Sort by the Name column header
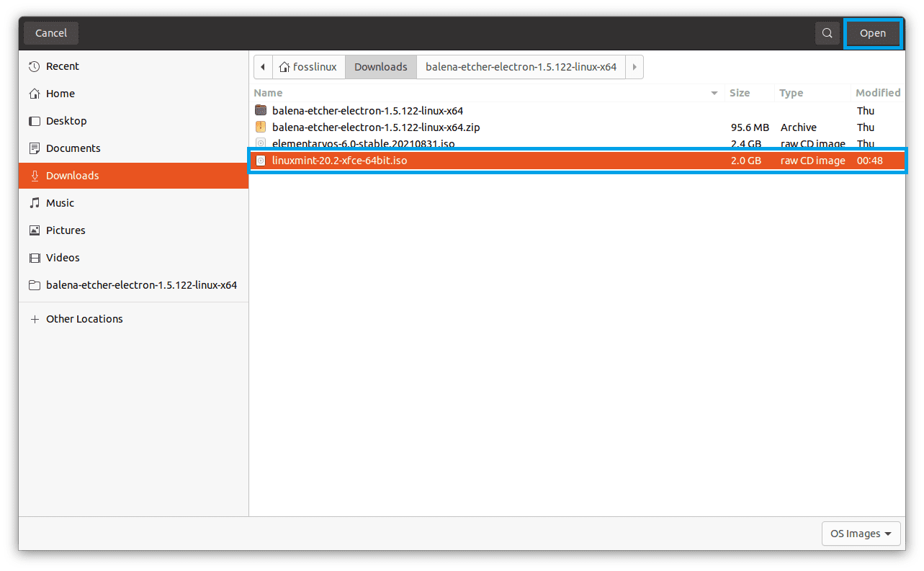 (x=488, y=93)
